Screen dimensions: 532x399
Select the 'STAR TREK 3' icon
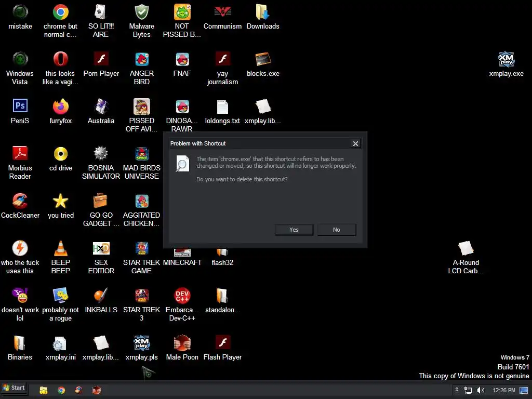click(141, 304)
